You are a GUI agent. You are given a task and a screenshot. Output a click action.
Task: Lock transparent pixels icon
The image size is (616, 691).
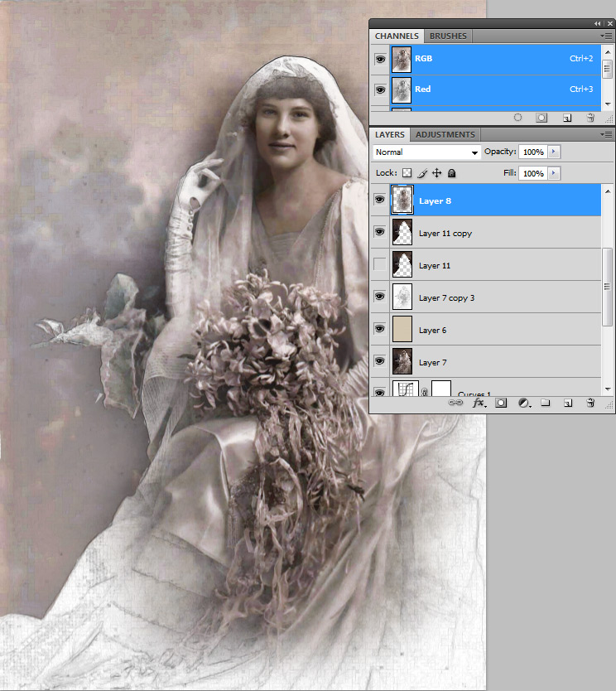pyautogui.click(x=407, y=173)
